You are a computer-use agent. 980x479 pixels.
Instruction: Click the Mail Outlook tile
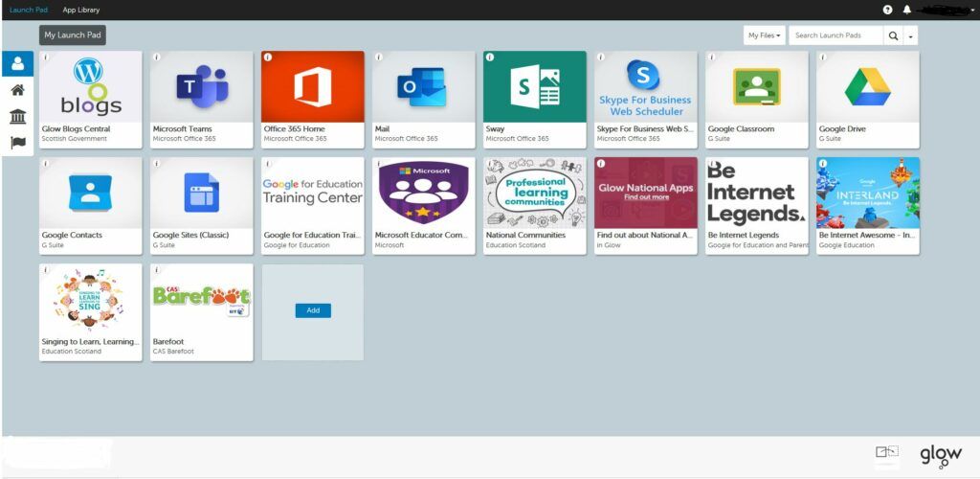click(x=423, y=87)
